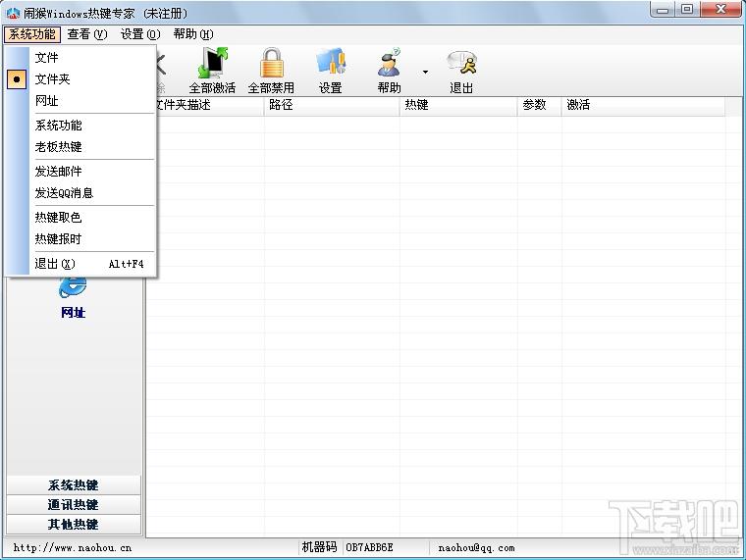The image size is (746, 560).
Task: Choose 文件 from the dropdown menu
Action: point(93,58)
